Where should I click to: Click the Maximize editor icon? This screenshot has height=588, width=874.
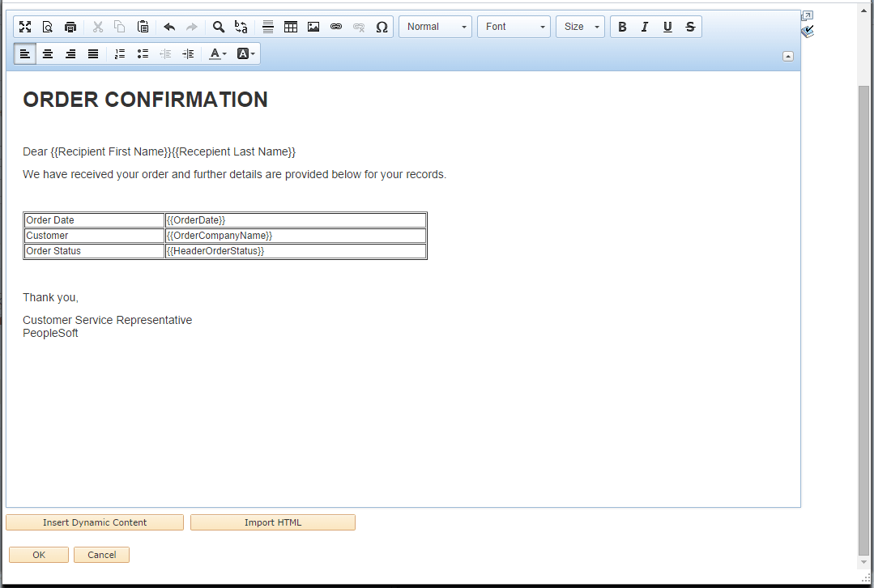[x=25, y=26]
